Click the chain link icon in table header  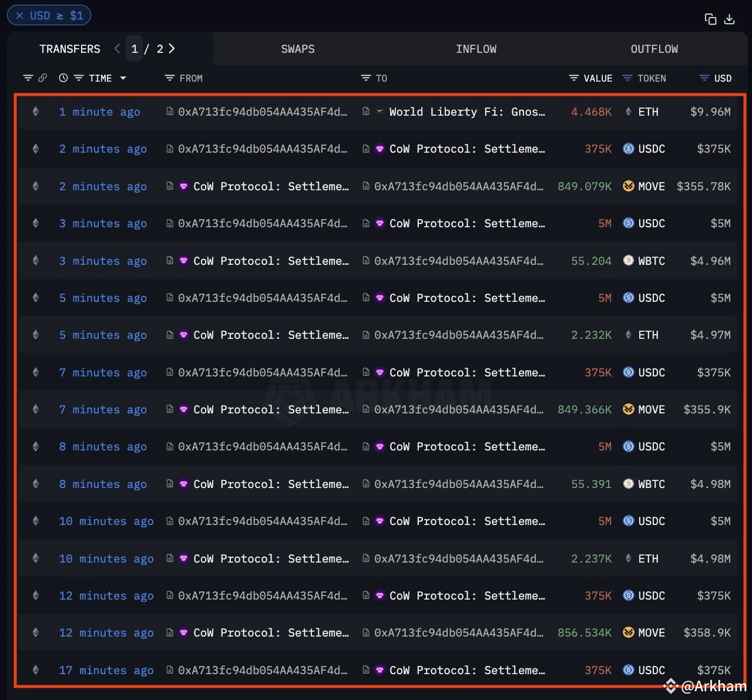tap(42, 78)
